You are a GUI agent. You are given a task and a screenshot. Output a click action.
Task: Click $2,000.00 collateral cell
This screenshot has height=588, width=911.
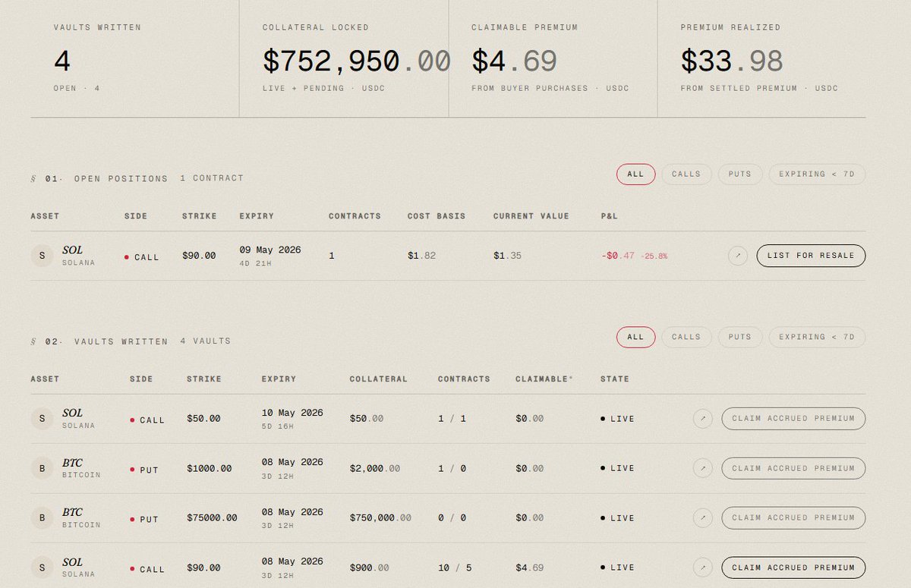pos(375,469)
